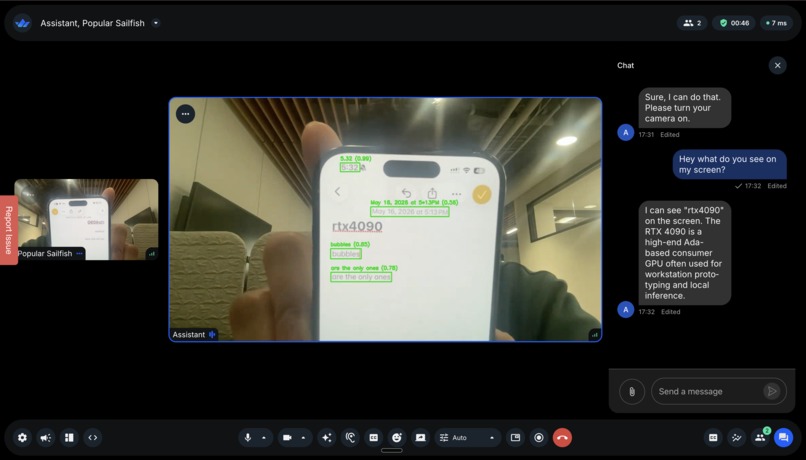Click the participant count badge
The width and height of the screenshot is (806, 460).
click(x=692, y=23)
